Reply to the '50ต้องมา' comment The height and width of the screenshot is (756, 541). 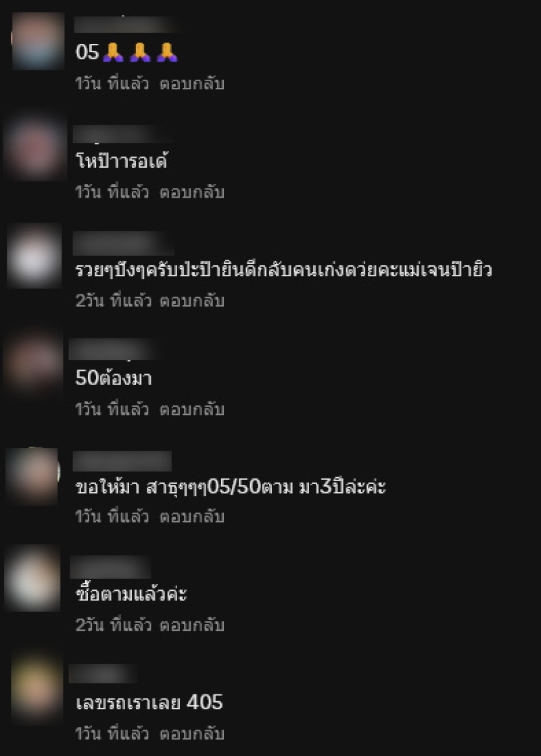click(192, 409)
